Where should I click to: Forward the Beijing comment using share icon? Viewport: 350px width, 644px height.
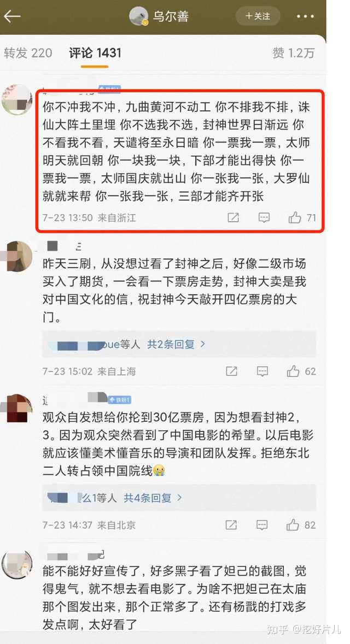pos(231,525)
